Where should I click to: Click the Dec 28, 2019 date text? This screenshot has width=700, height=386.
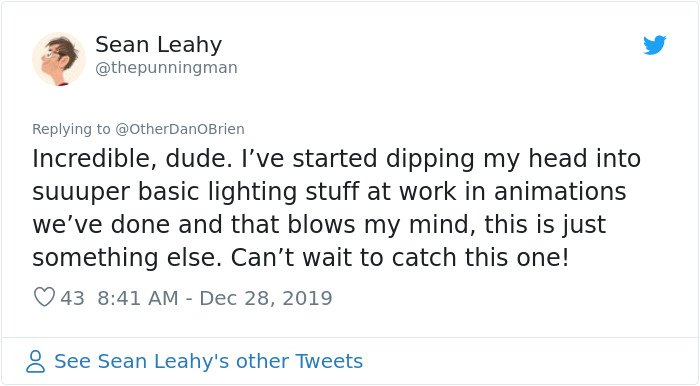coord(266,298)
